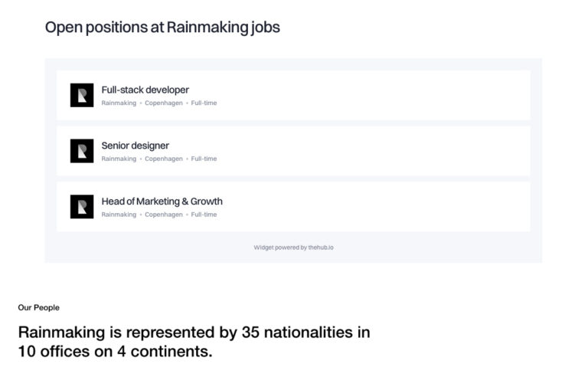Click the Rainmaking logo beside Full-stack developer
This screenshot has height=367, width=588.
pyautogui.click(x=82, y=95)
